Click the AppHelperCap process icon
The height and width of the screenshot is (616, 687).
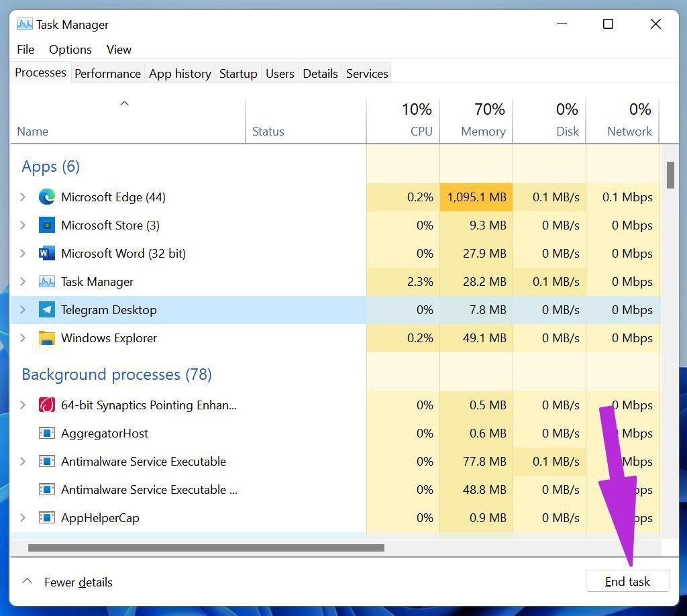point(46,518)
